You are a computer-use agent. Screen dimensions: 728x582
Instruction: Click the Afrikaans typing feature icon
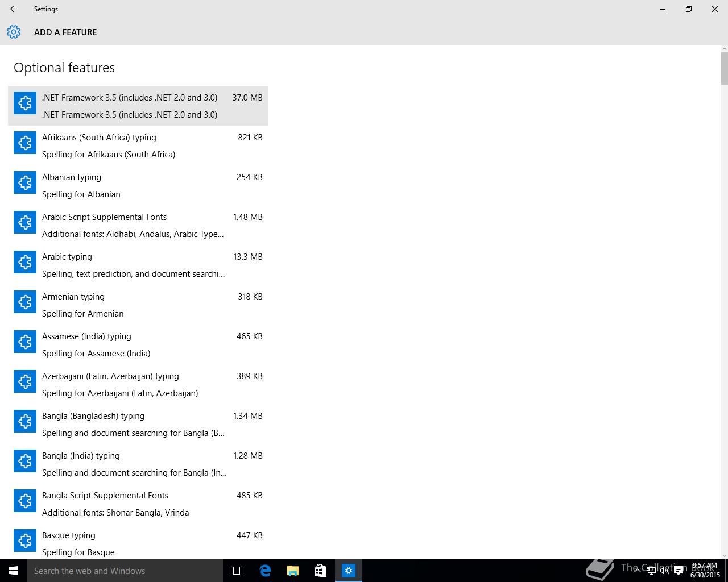pos(25,143)
